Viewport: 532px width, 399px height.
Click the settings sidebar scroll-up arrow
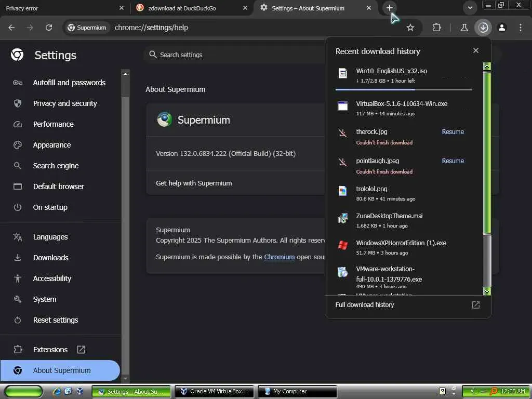point(125,74)
